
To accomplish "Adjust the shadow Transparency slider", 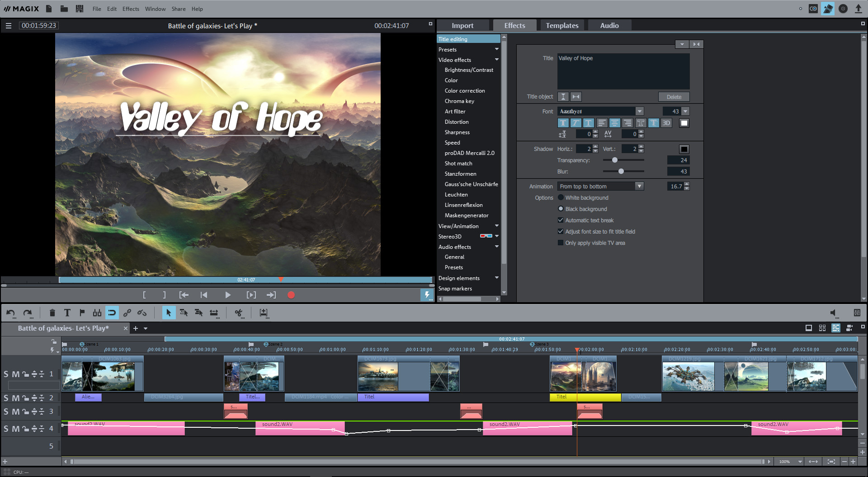I will 614,160.
